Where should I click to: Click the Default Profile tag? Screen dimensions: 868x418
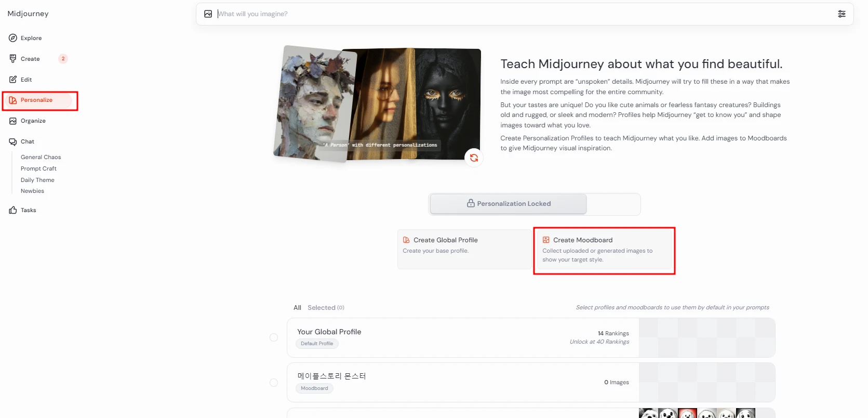pos(317,344)
